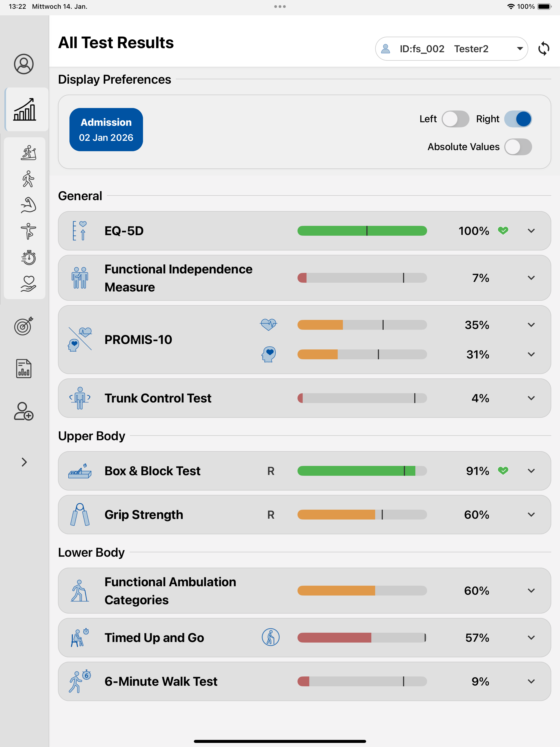Select the arm strength icon in sidebar

click(28, 205)
